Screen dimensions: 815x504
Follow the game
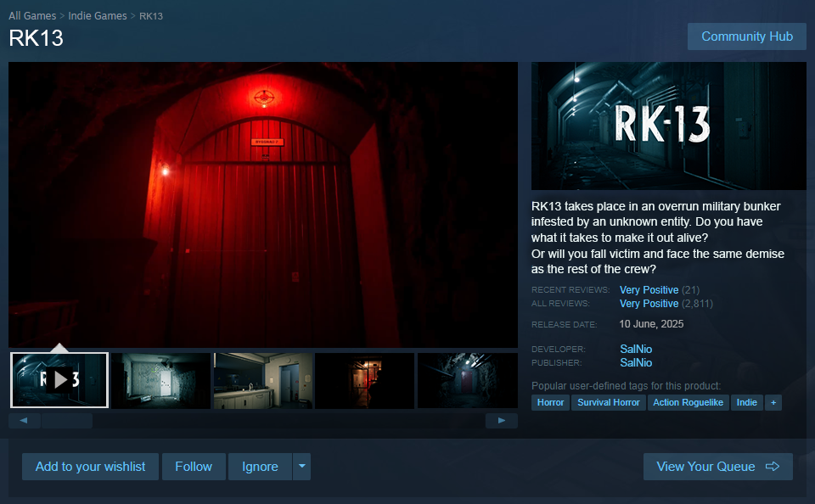click(194, 467)
